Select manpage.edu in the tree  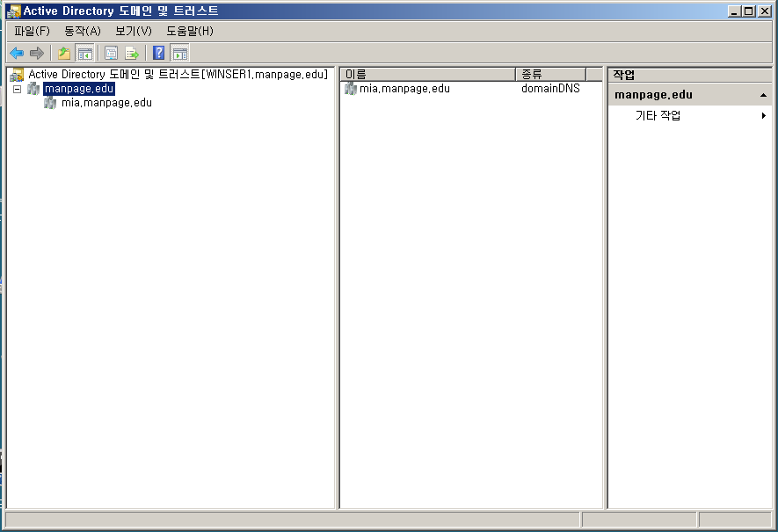click(79, 89)
